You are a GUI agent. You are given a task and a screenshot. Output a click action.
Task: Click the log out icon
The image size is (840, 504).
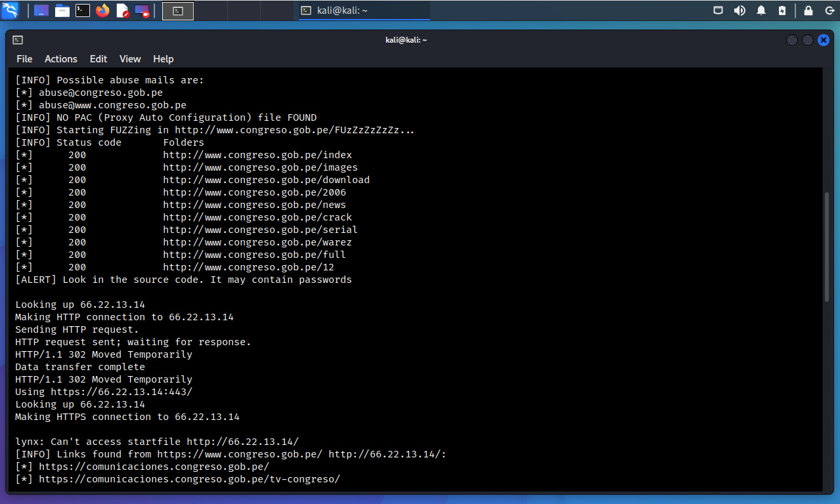coord(828,10)
